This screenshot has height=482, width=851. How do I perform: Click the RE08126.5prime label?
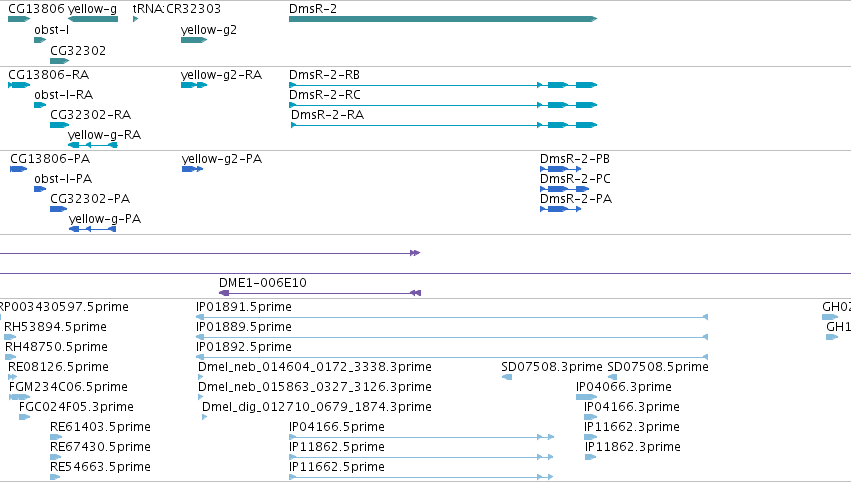point(58,367)
